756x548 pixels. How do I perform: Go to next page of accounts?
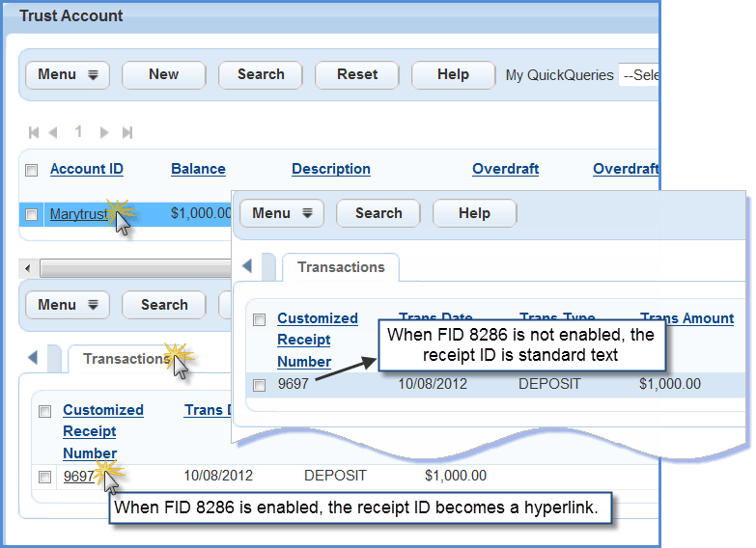point(104,132)
